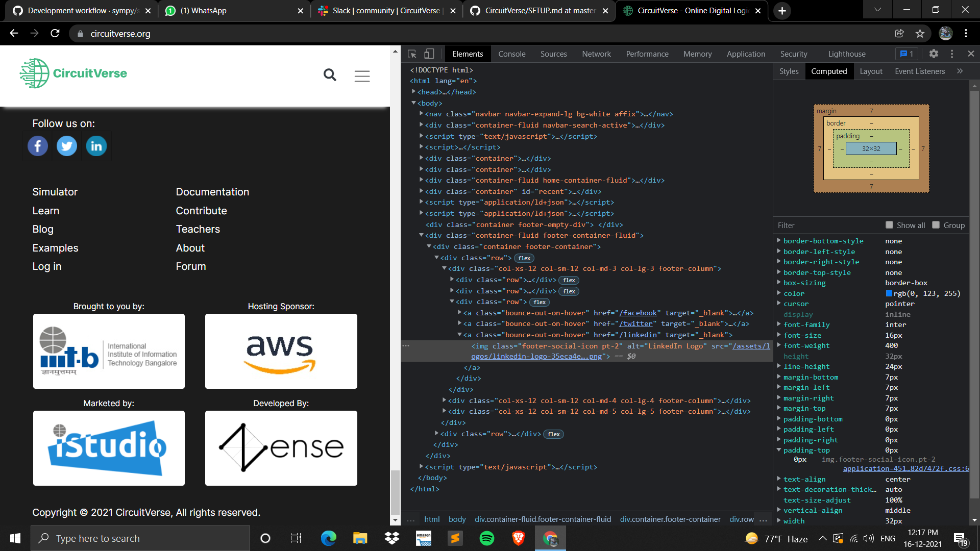Bookmark page with star icon
Image resolution: width=980 pixels, height=551 pixels.
click(920, 34)
